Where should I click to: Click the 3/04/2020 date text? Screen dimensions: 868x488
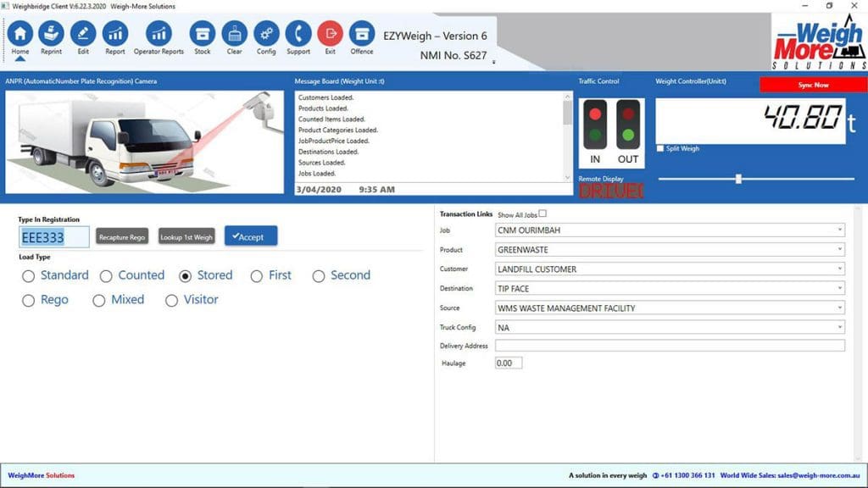click(x=319, y=189)
